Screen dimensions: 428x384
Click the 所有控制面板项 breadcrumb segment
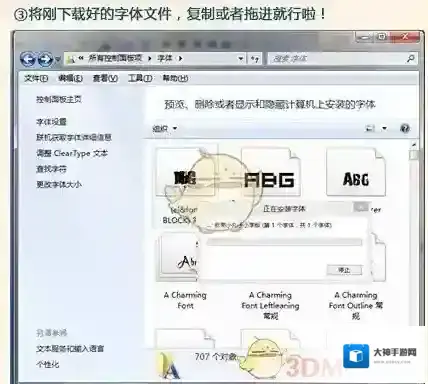point(115,58)
